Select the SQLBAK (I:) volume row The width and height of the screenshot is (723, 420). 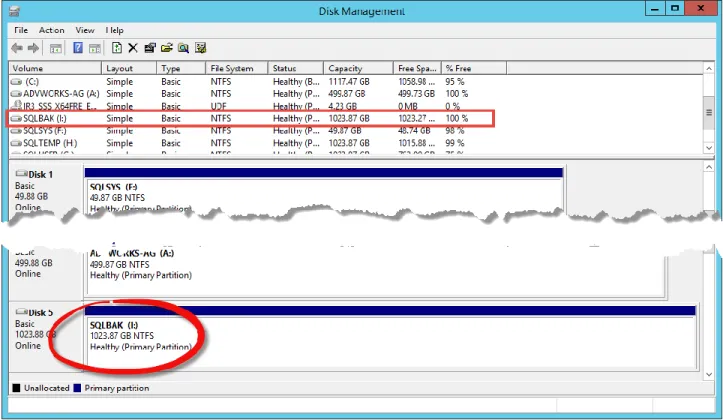251,118
